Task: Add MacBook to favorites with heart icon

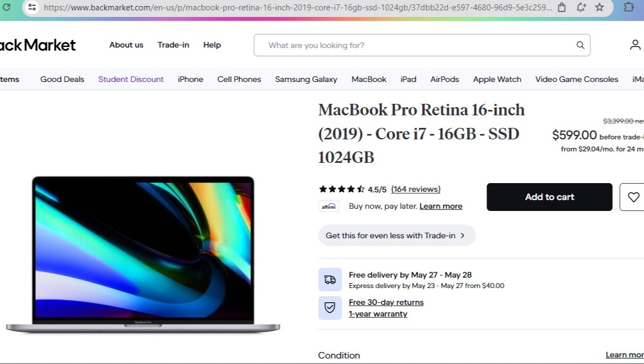Action: point(633,197)
